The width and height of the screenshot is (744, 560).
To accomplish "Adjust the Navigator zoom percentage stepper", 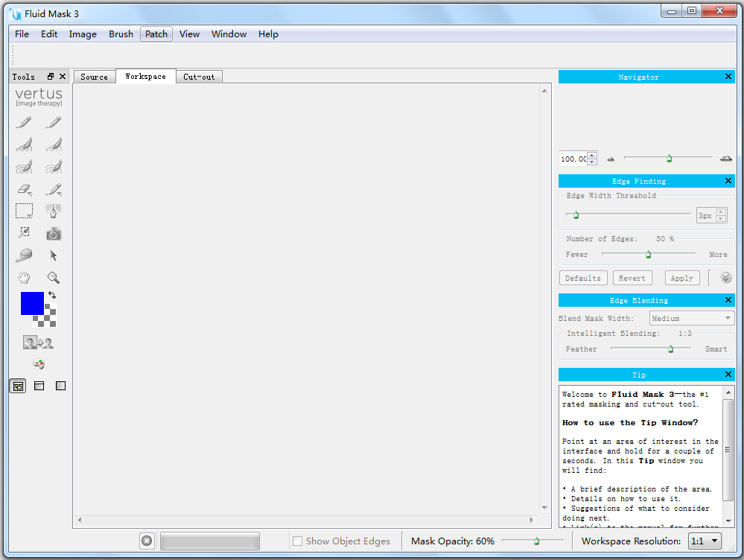I will click(592, 159).
